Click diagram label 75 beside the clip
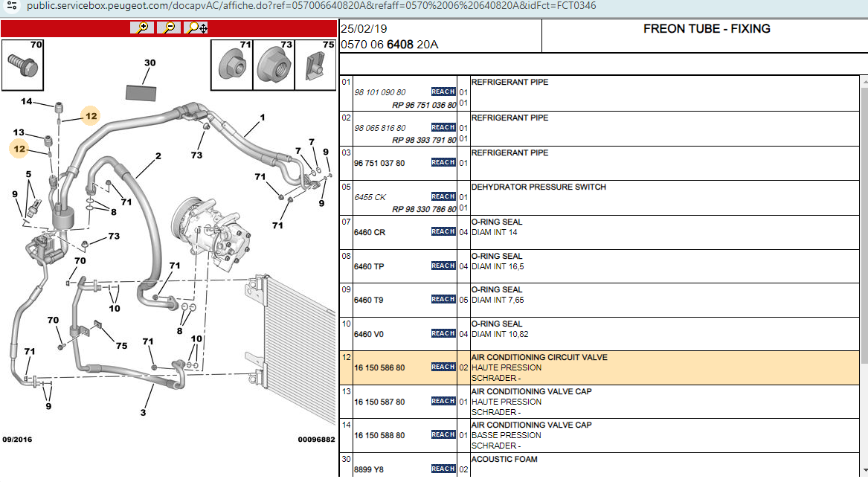The width and height of the screenshot is (868, 482). pos(122,346)
